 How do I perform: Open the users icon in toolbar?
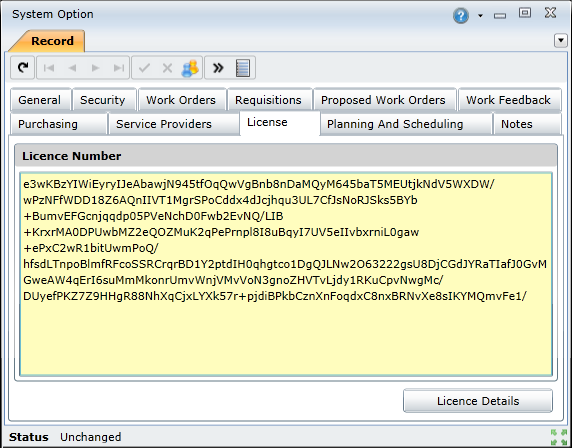point(190,68)
